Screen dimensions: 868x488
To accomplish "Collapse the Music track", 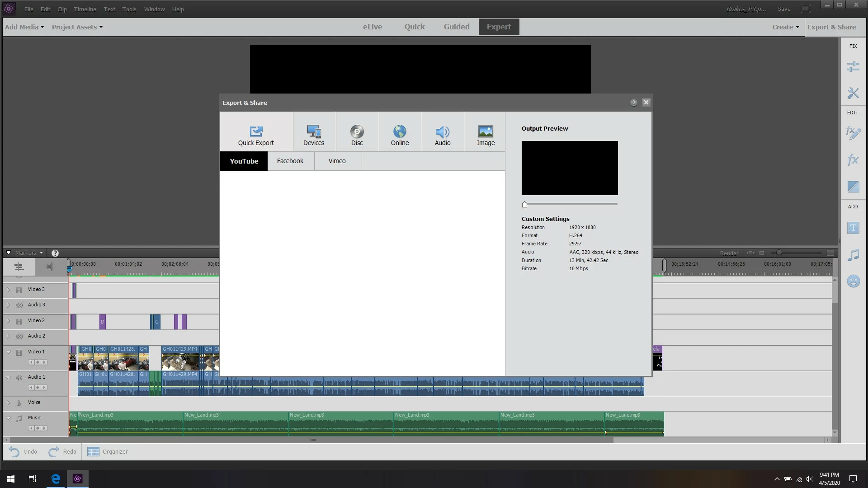I will pos(8,418).
